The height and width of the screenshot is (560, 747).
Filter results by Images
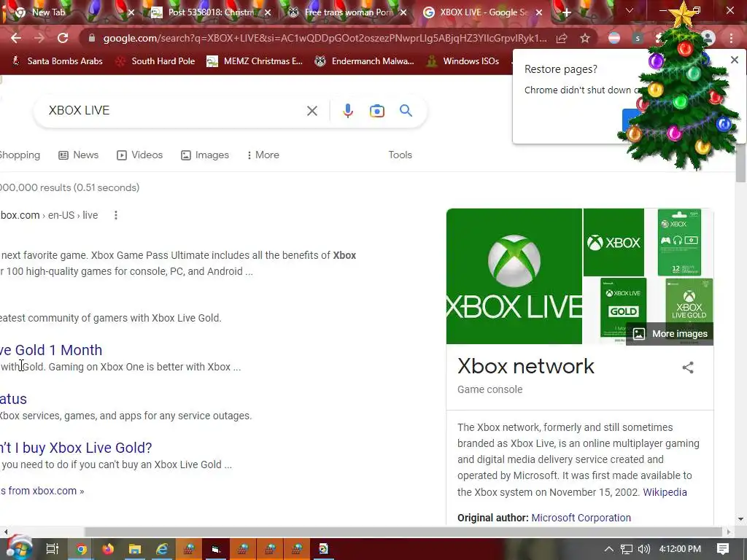(205, 155)
